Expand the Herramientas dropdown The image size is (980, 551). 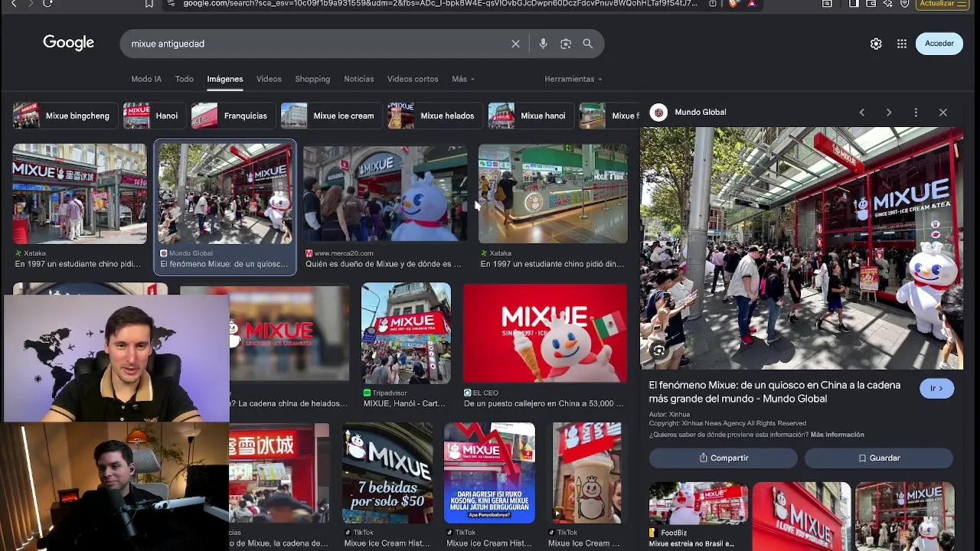[x=573, y=79]
